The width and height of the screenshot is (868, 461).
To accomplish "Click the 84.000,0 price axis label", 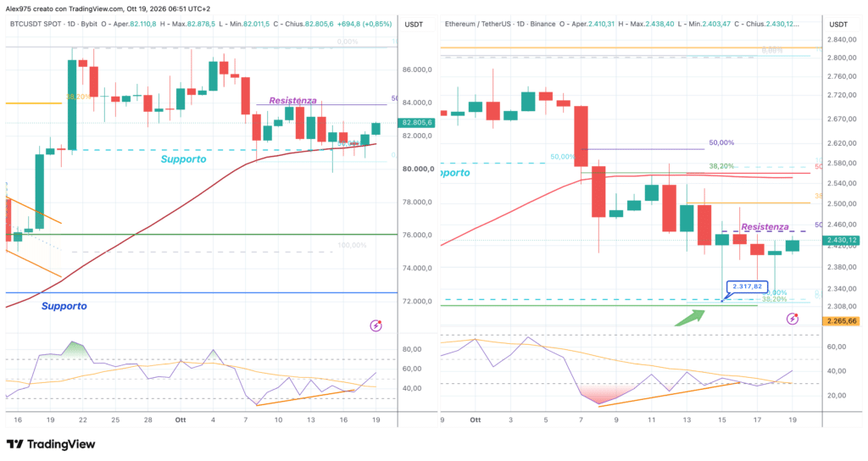I will tap(417, 103).
